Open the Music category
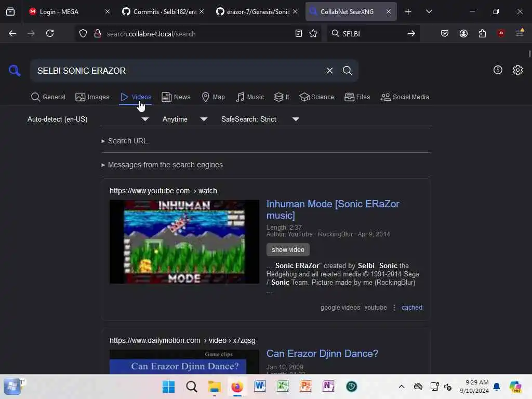Viewport: 532px width, 399px height. click(250, 97)
